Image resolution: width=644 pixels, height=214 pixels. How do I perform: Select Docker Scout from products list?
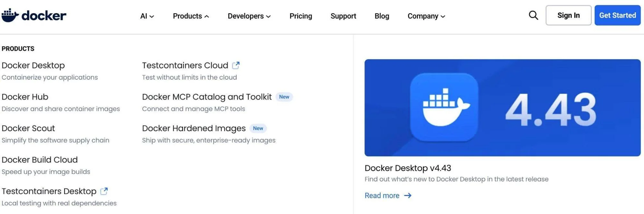[x=28, y=128]
